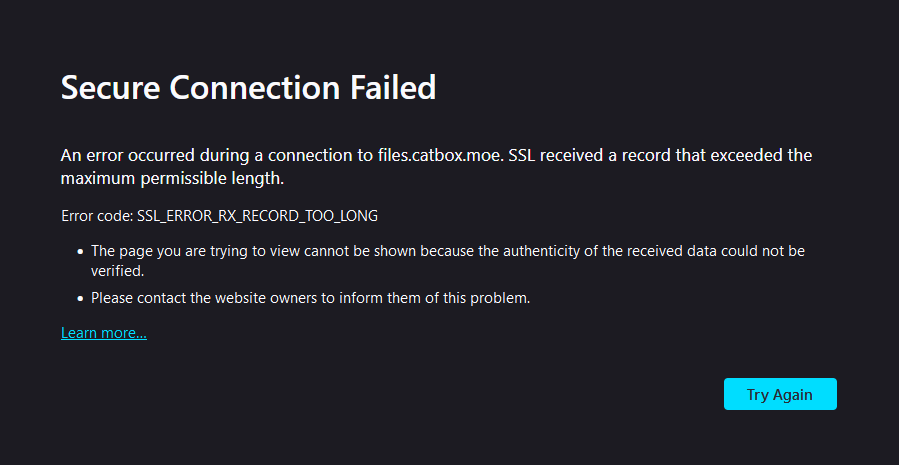This screenshot has height=465, width=899.
Task: Click the word "verified." on second line
Action: tap(117, 271)
